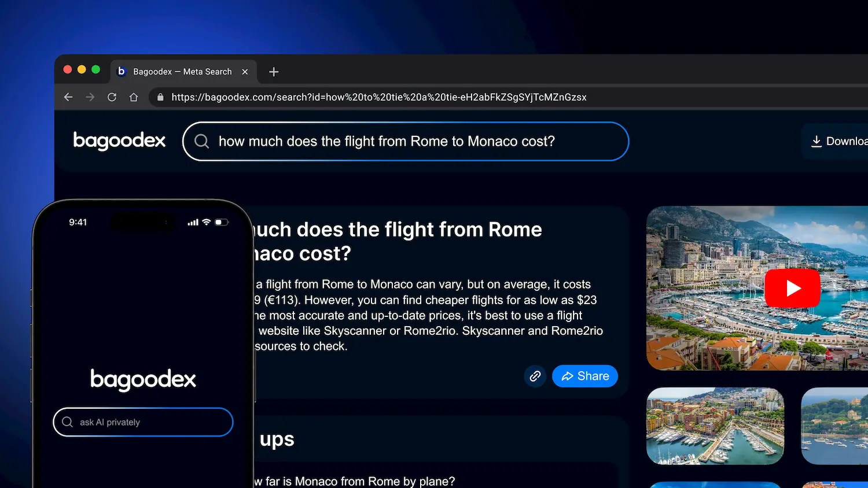Reload the Bagoodex search page
The height and width of the screenshot is (488, 868).
pos(112,97)
